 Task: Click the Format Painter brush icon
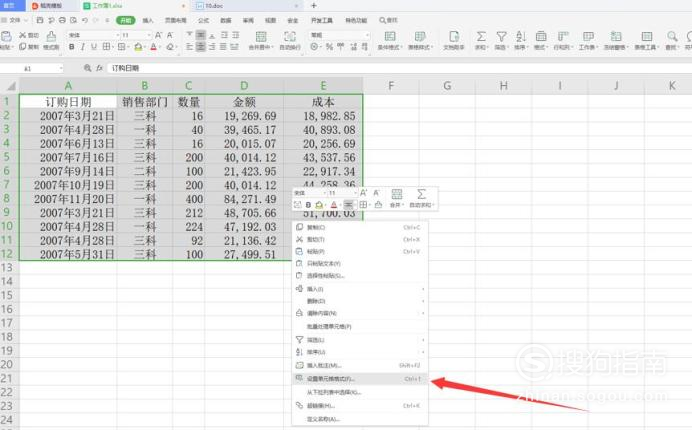51,35
